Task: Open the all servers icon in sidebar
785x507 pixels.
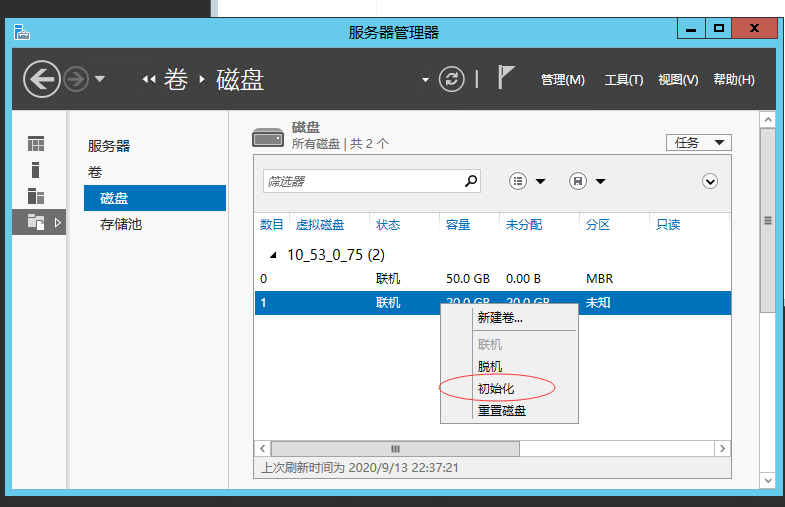Action: (36, 196)
